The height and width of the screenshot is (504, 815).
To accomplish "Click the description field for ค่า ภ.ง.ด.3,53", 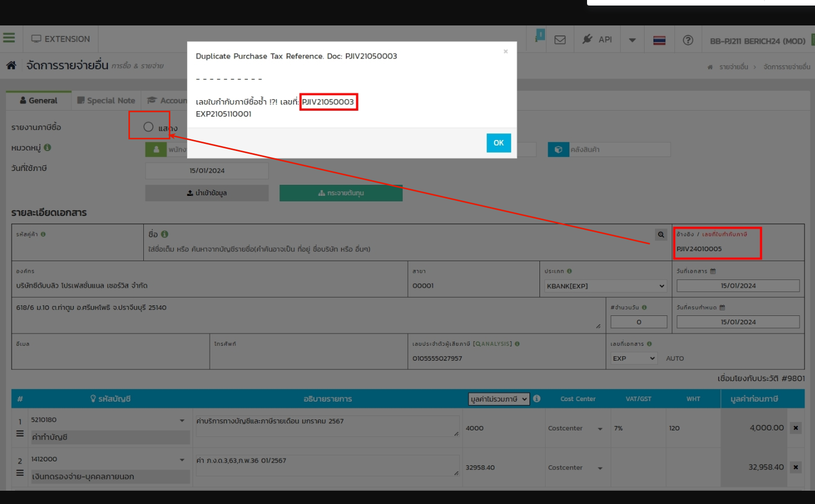I will 327,466.
